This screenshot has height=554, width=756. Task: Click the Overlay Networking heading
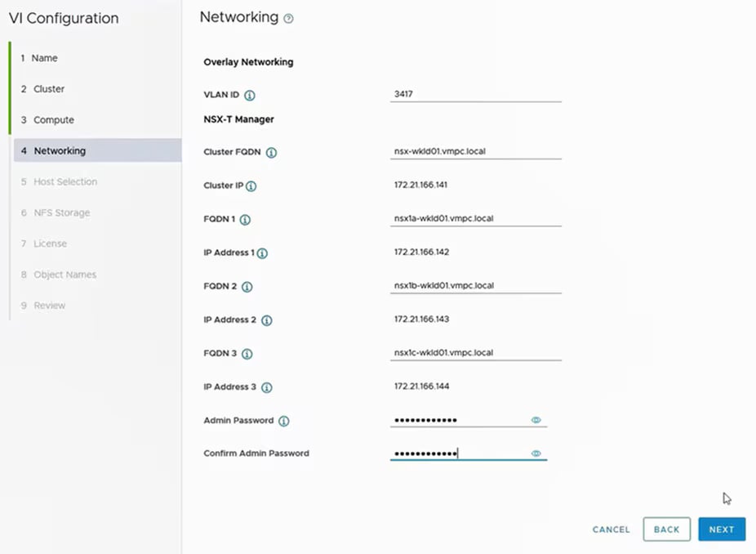[248, 62]
